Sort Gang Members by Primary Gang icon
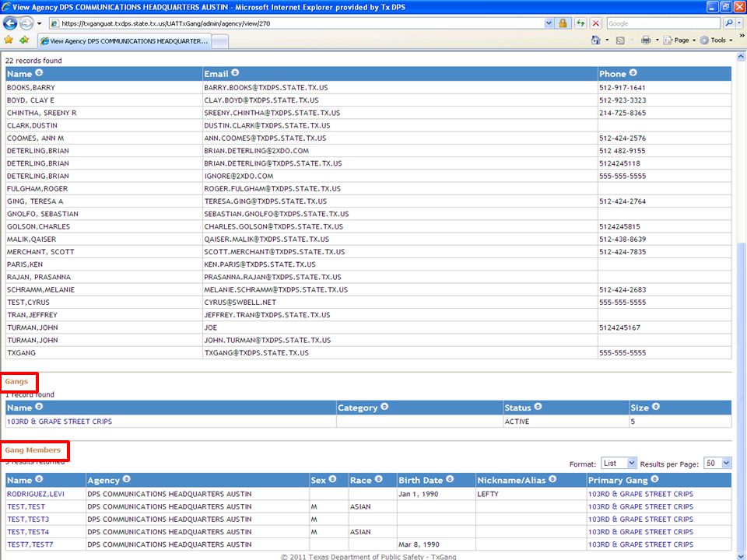The width and height of the screenshot is (747, 560). [654, 479]
